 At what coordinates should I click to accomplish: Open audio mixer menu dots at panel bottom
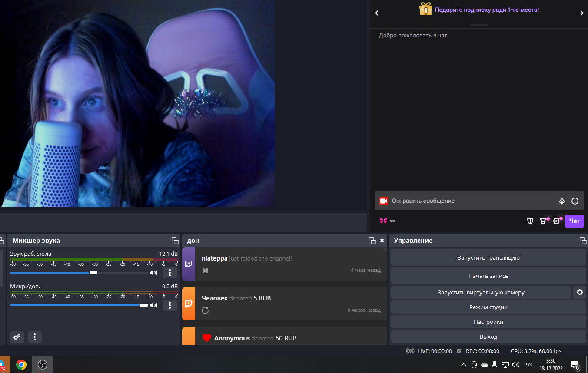35,337
